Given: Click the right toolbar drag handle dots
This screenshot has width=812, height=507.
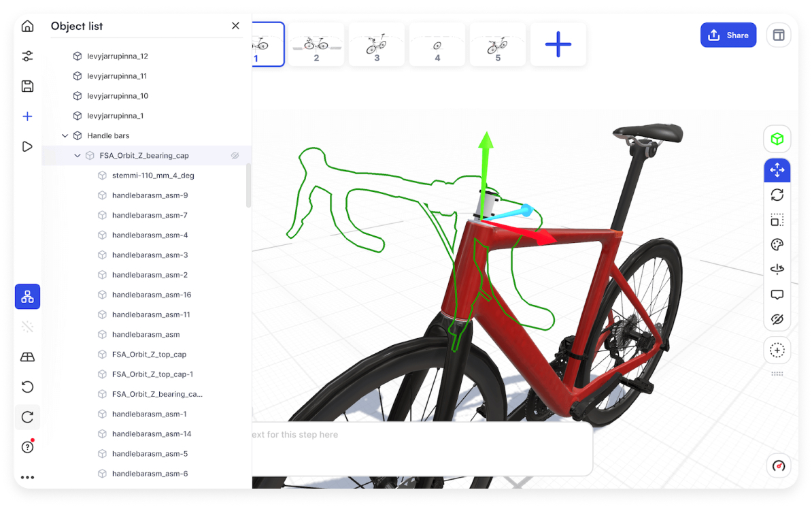Looking at the screenshot, I should pyautogui.click(x=777, y=374).
